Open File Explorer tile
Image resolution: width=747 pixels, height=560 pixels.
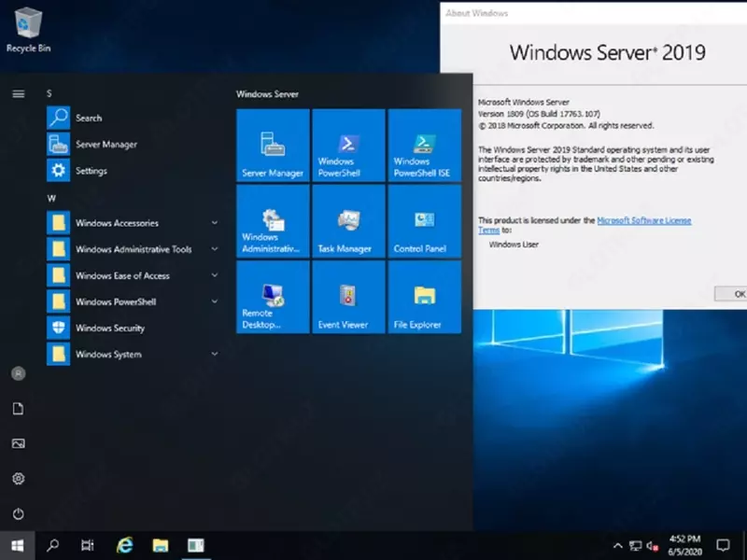424,297
